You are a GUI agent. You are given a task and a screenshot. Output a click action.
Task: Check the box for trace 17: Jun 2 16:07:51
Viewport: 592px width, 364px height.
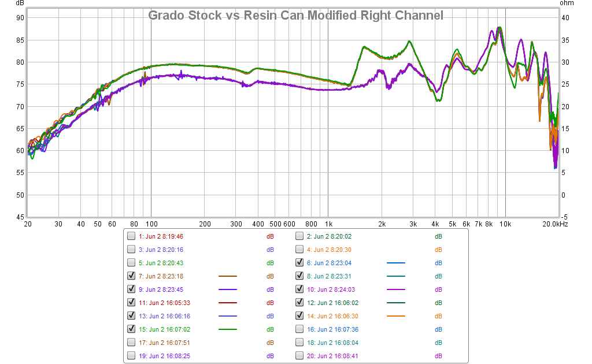click(131, 342)
